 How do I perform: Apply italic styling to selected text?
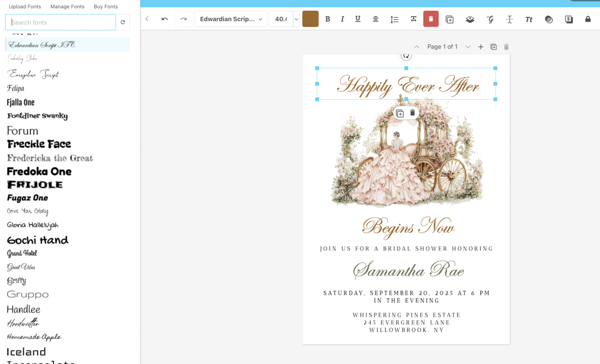[342, 19]
